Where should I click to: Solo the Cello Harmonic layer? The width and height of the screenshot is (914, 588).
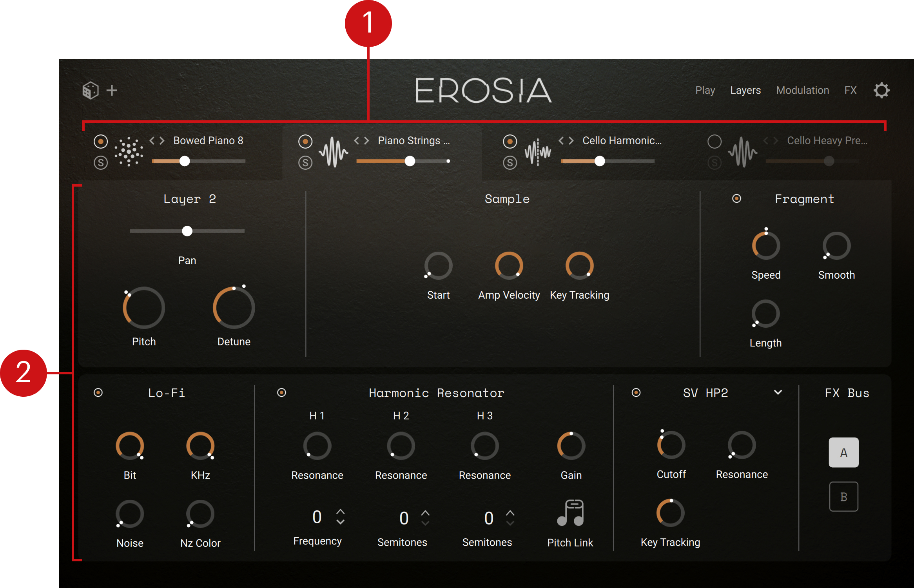click(510, 163)
